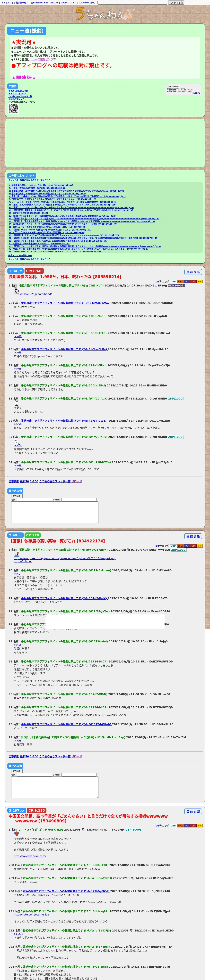
Task: Click 最新50 below the 長期国債 thread
Action: tap(24, 481)
